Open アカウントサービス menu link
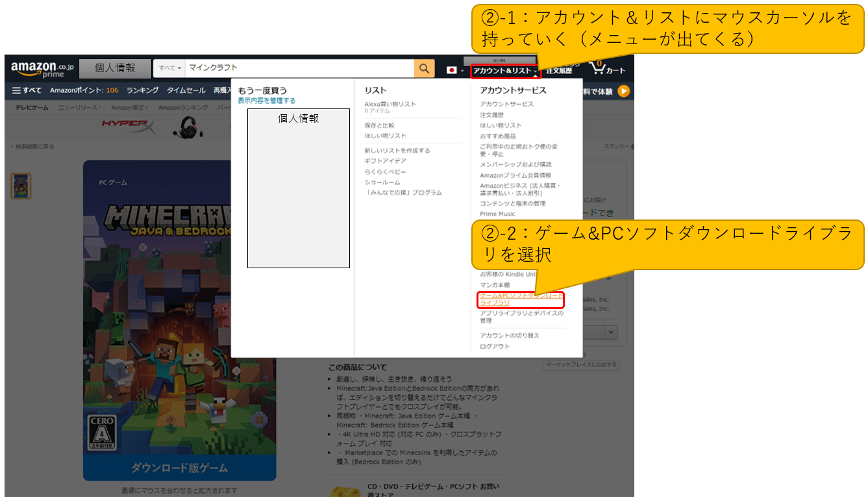 507,104
